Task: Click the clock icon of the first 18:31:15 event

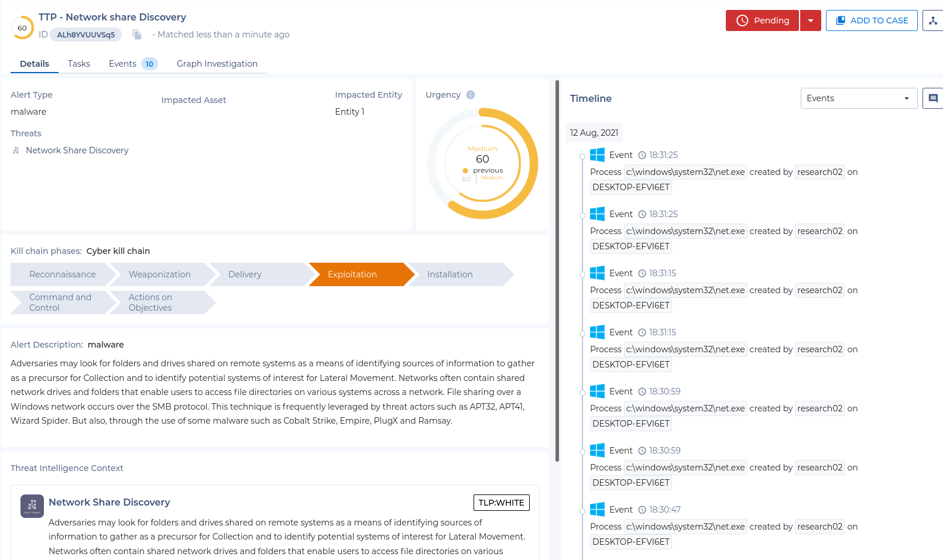Action: point(642,273)
